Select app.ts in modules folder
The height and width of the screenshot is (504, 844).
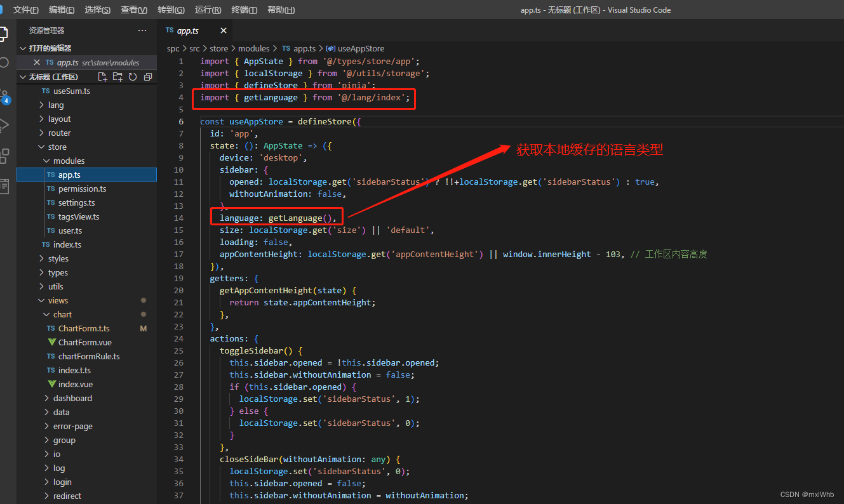click(x=86, y=175)
